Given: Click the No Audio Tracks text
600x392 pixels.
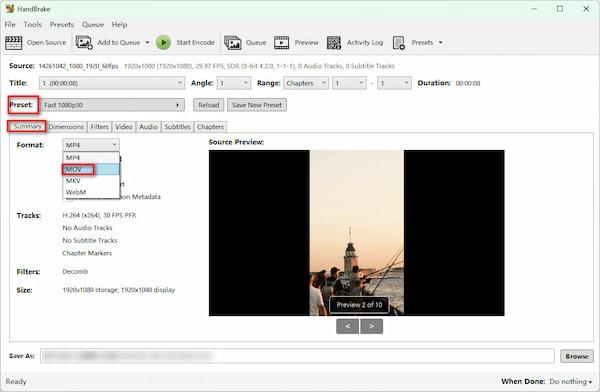Looking at the screenshot, I should tap(87, 228).
